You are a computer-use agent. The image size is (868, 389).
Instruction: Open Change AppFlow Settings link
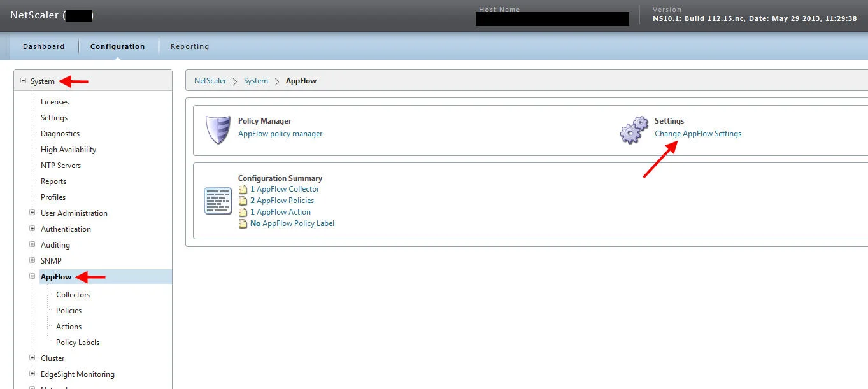[698, 134]
